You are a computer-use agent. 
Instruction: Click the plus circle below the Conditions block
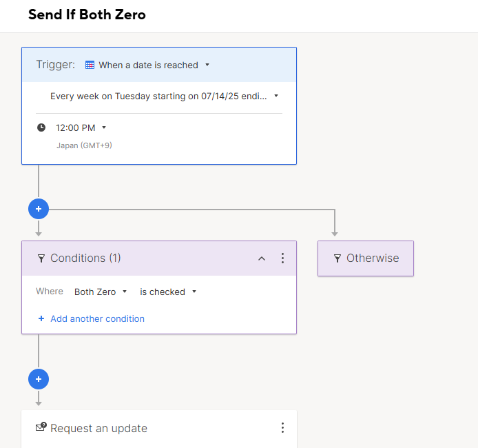[x=39, y=379]
